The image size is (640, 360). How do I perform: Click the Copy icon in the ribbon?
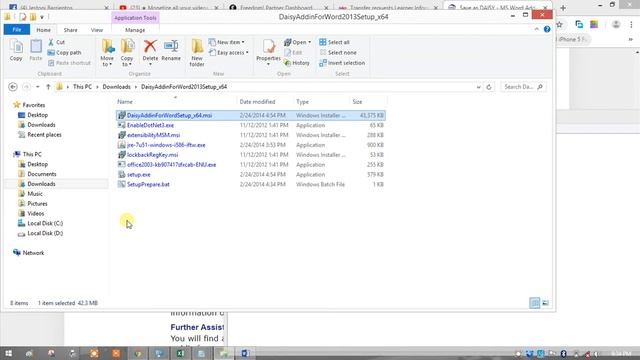coord(16,50)
